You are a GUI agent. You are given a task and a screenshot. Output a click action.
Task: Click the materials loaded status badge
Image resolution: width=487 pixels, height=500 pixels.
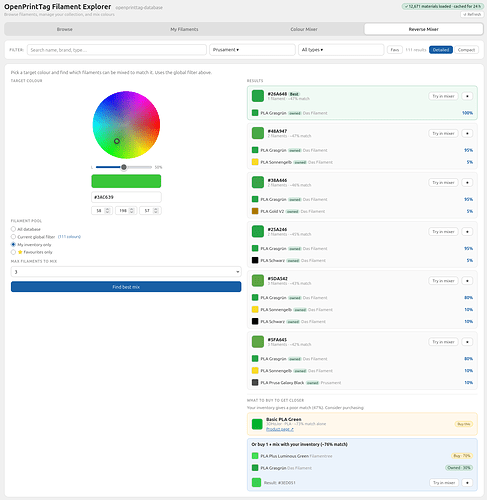click(443, 6)
